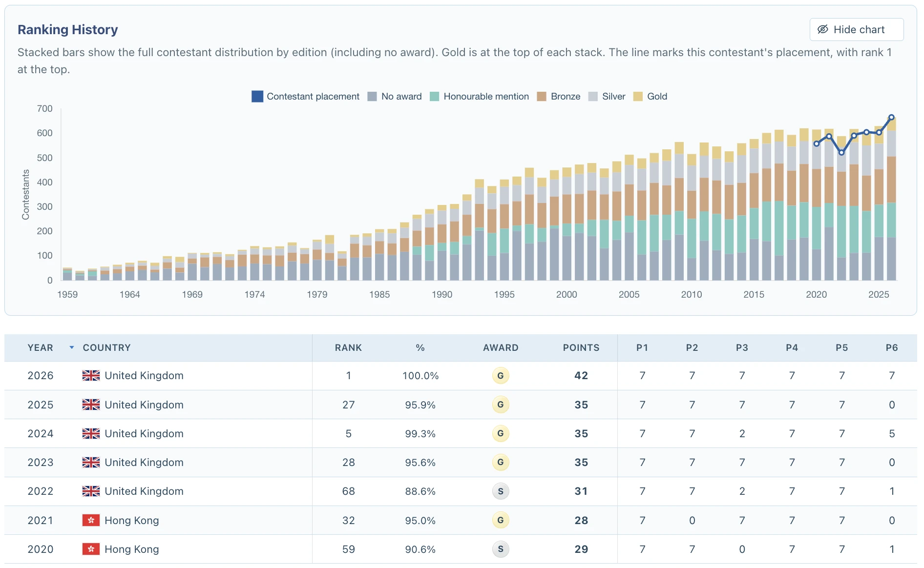Image resolution: width=924 pixels, height=568 pixels.
Task: Click the gold medal badge for 2026
Action: (501, 376)
